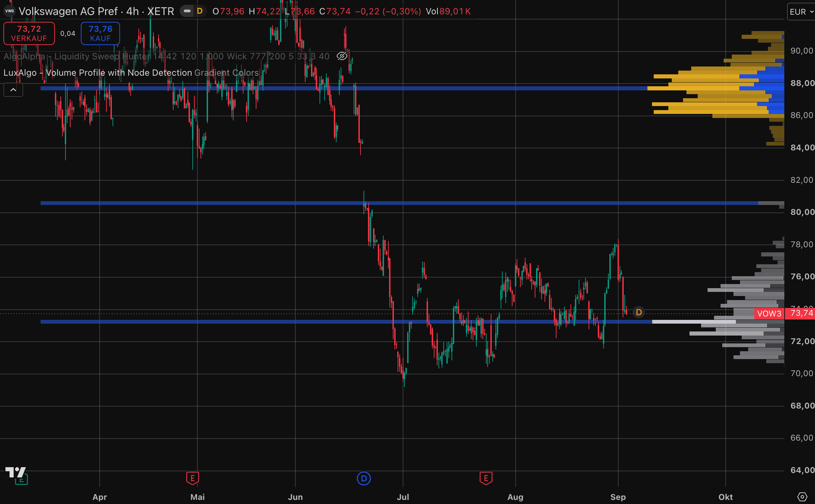Click the Jun label on the time axis

[295, 497]
